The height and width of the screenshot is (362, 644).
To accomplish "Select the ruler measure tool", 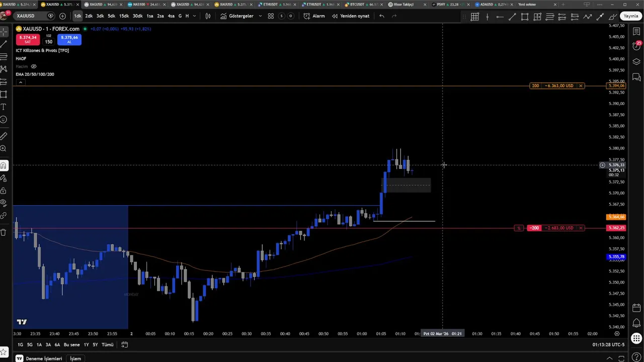I will 4,136.
